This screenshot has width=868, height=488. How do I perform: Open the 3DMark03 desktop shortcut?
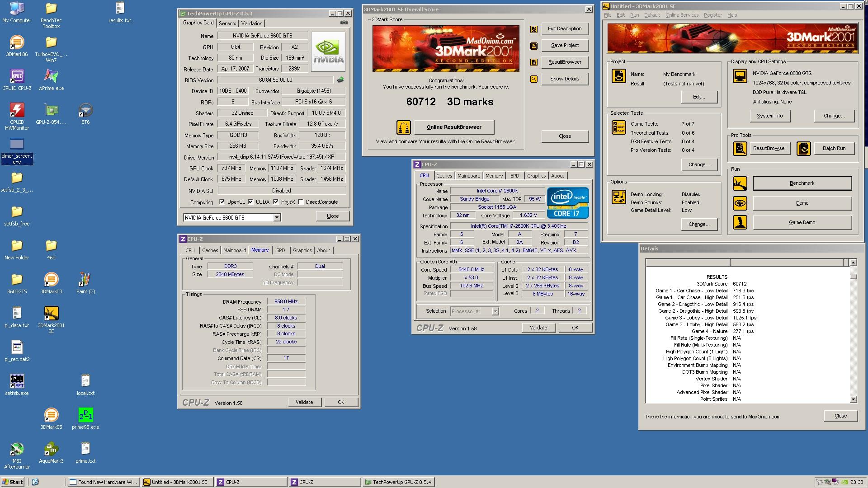point(51,283)
